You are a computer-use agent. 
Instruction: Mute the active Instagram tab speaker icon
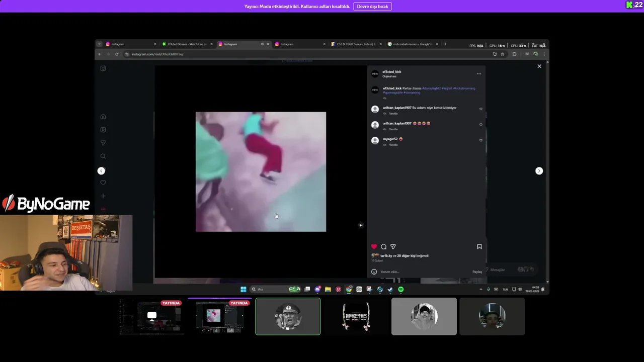(262, 44)
